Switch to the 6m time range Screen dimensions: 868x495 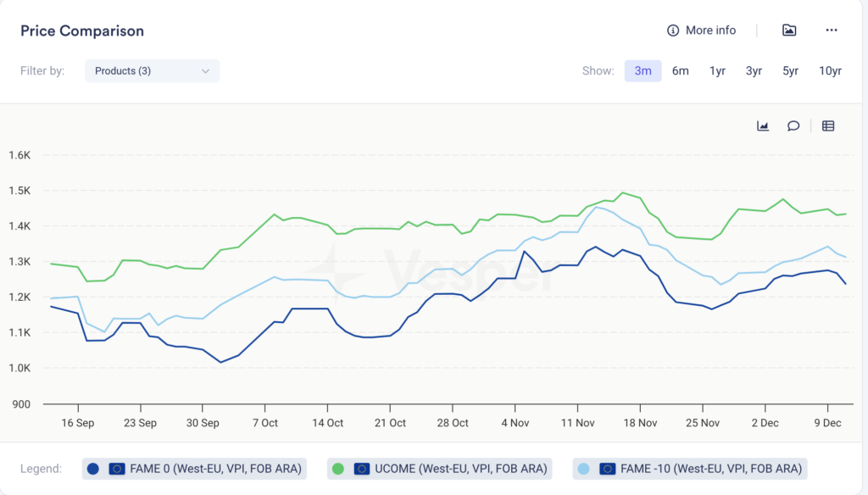click(x=680, y=71)
